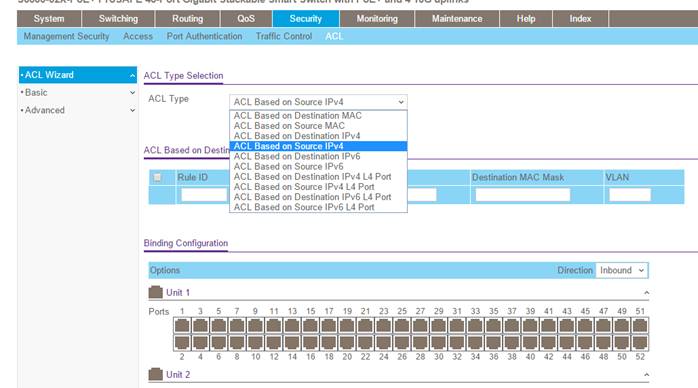Open the Routing tab
The width and height of the screenshot is (698, 388).
tap(187, 19)
